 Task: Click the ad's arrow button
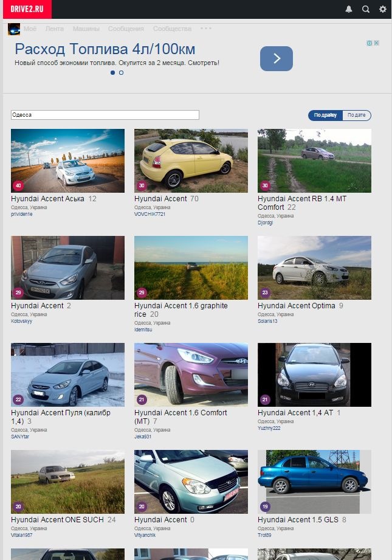(277, 58)
